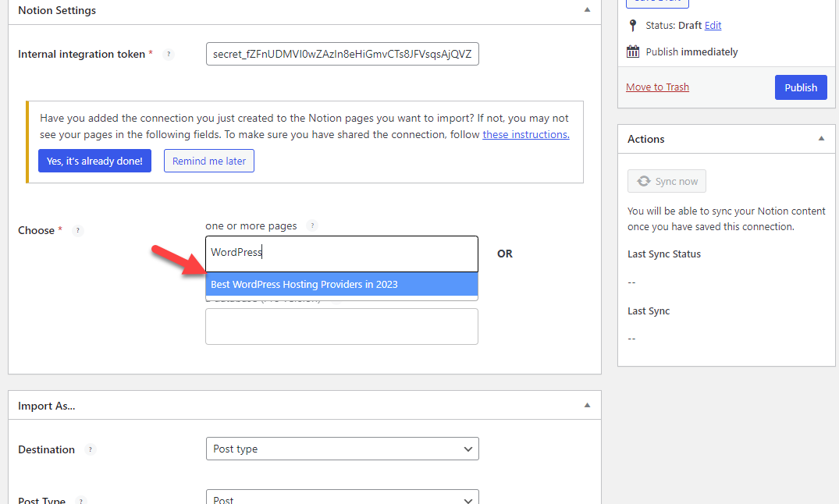Open help tooltip for Internal integration token
This screenshot has height=504, width=839.
pyautogui.click(x=169, y=54)
